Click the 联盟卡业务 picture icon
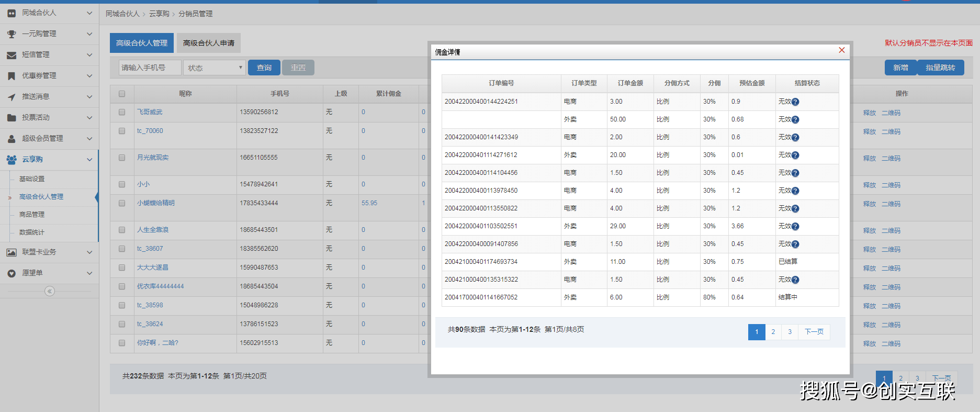Image resolution: width=980 pixels, height=412 pixels. [12, 252]
